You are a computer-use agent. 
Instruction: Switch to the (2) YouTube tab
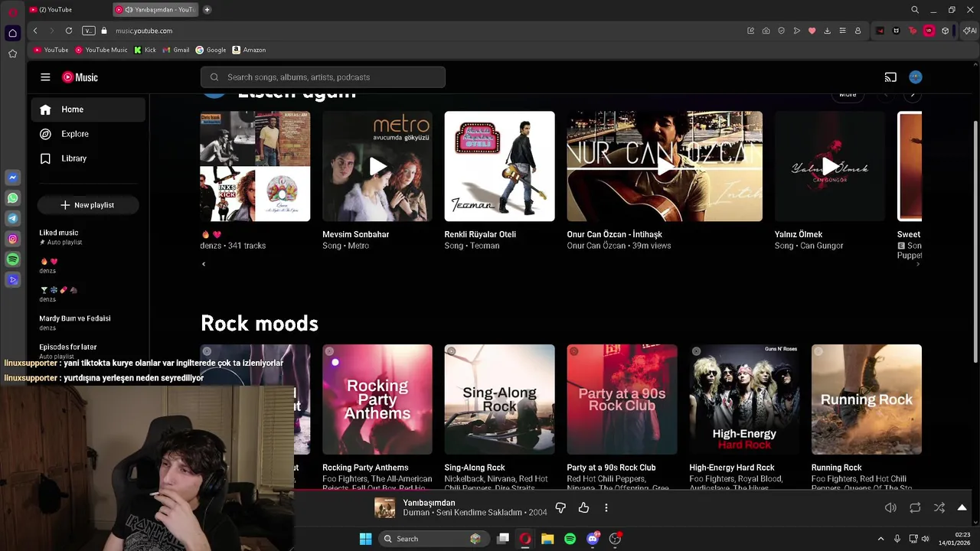[x=67, y=10]
